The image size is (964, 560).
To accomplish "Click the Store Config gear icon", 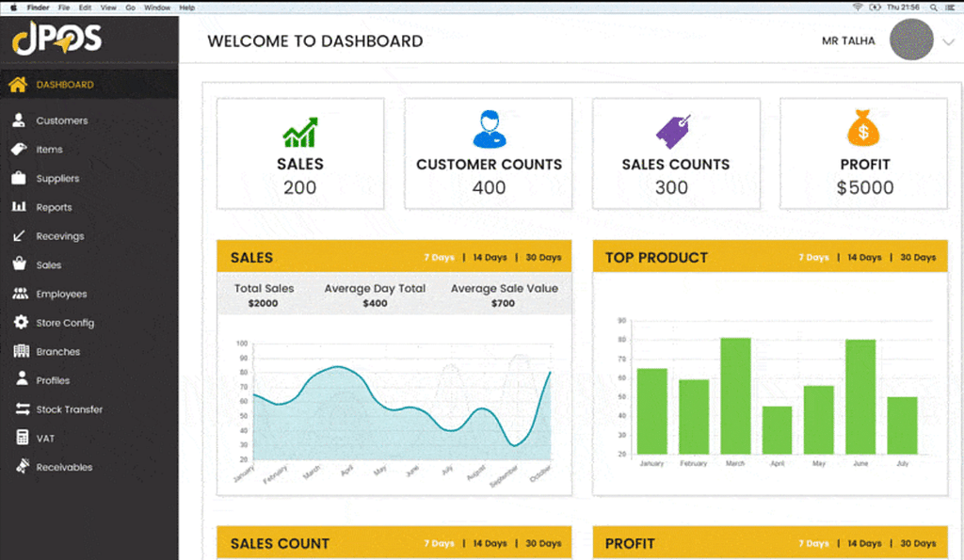I will (x=19, y=323).
